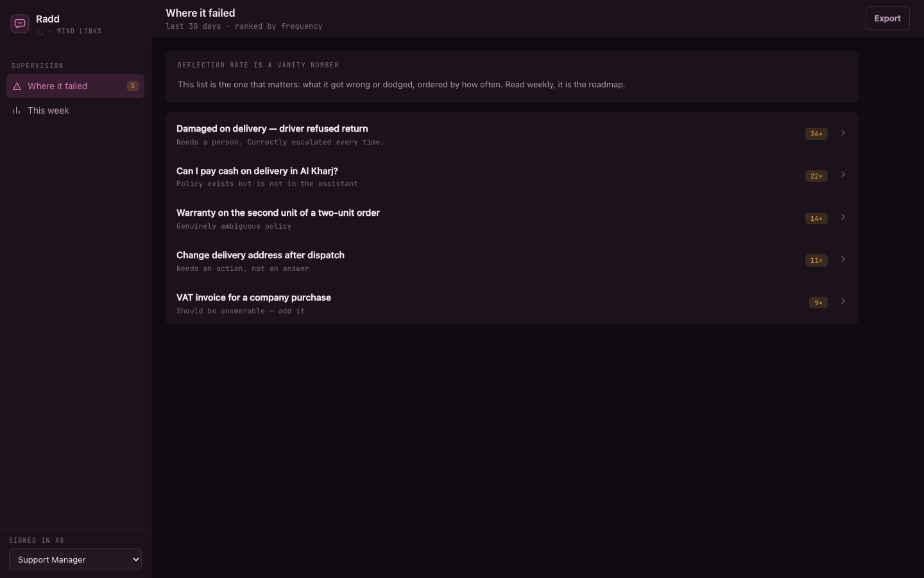This screenshot has width=924, height=578.
Task: Click the Radd chat bubble logo icon
Action: [x=20, y=24]
